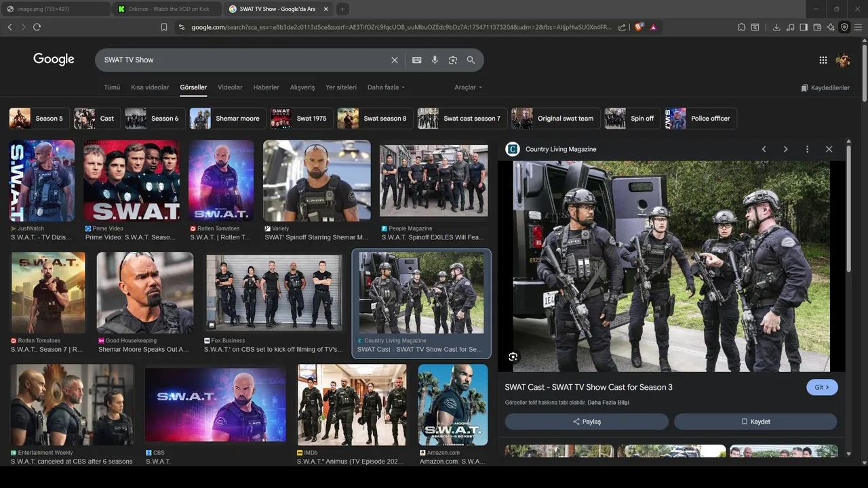Filter by the 'Cast' chip

pos(96,119)
